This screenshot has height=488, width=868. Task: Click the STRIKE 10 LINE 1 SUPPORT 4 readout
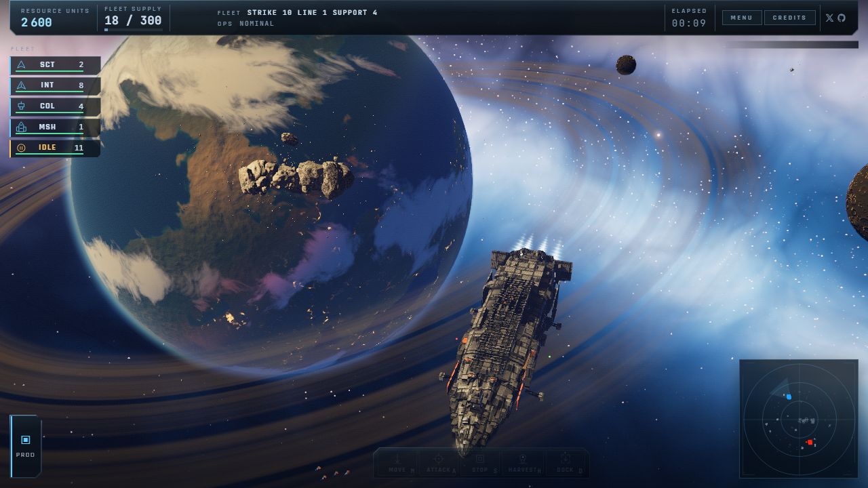click(312, 12)
